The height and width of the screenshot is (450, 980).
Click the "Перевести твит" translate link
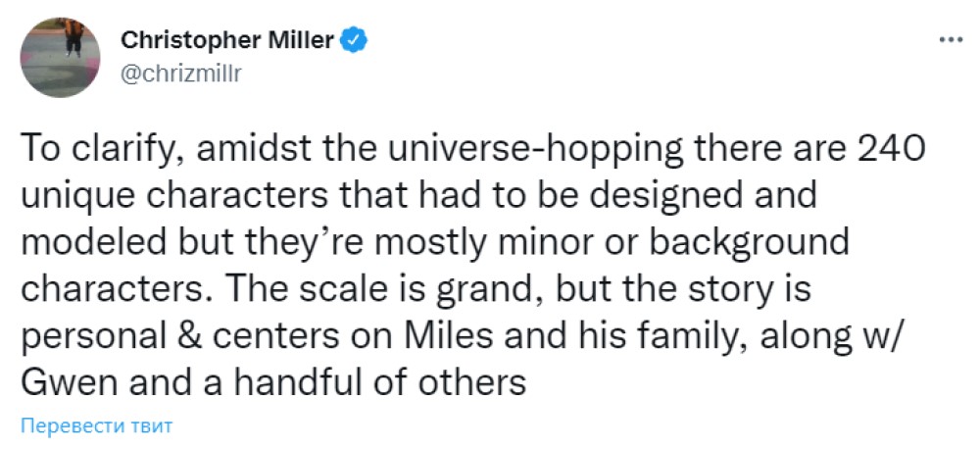click(96, 426)
